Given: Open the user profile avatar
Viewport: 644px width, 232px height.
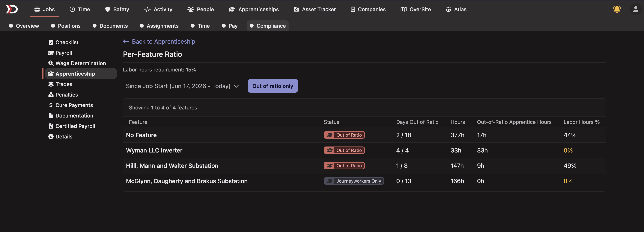Looking at the screenshot, I should [636, 9].
